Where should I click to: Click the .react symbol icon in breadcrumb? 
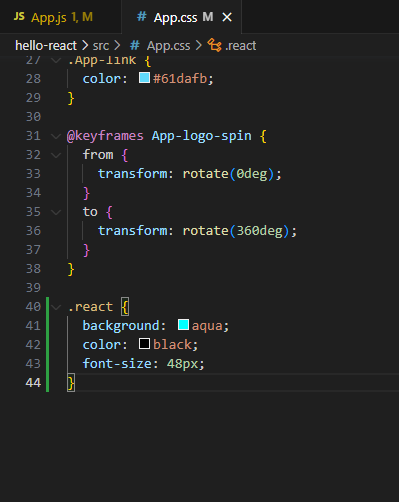pyautogui.click(x=214, y=45)
